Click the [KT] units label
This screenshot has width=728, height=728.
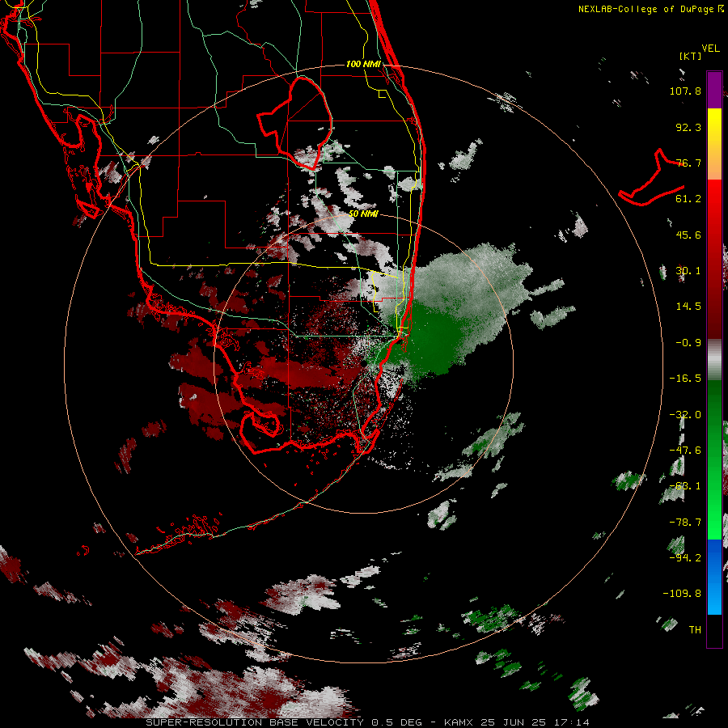(690, 56)
